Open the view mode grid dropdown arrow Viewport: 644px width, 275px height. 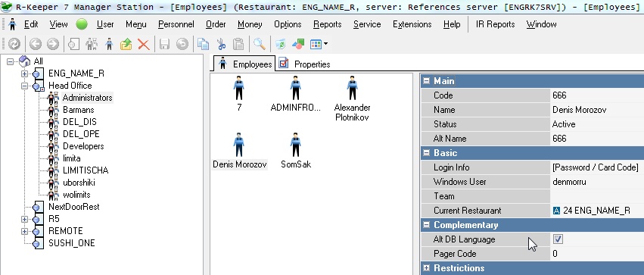tap(325, 44)
